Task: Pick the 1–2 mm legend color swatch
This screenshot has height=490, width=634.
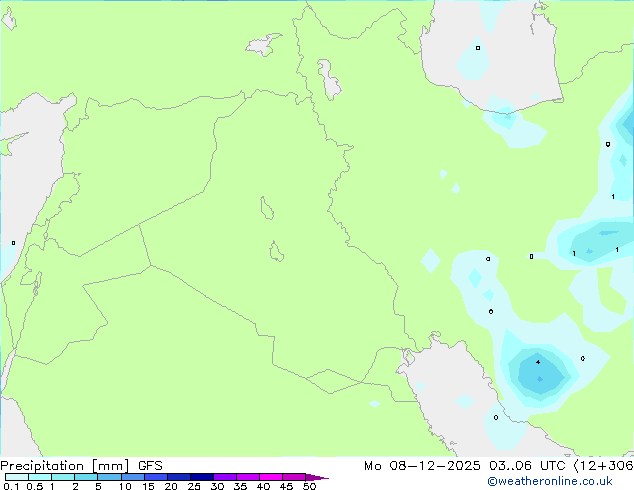Action: pos(63,477)
